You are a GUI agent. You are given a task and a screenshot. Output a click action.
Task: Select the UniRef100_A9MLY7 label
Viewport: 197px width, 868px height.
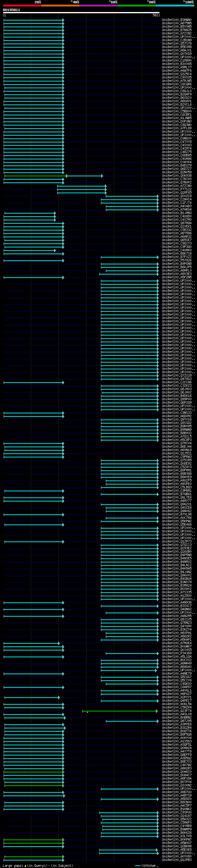click(x=177, y=67)
